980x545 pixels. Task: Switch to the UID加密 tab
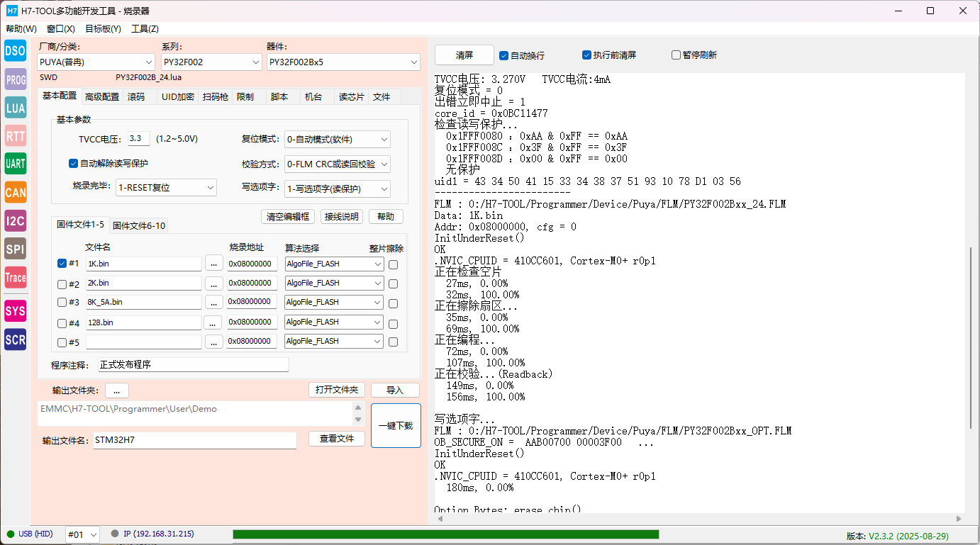(x=178, y=97)
